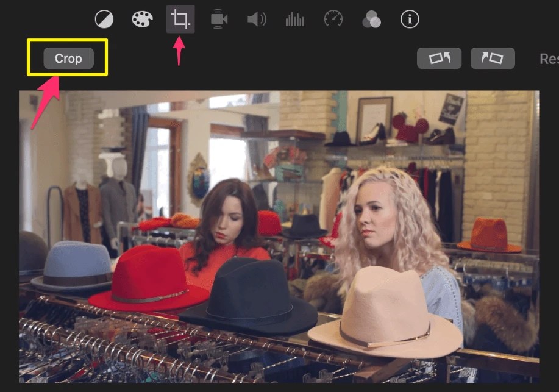Open Clip Filter and Audio Effects

pos(371,19)
